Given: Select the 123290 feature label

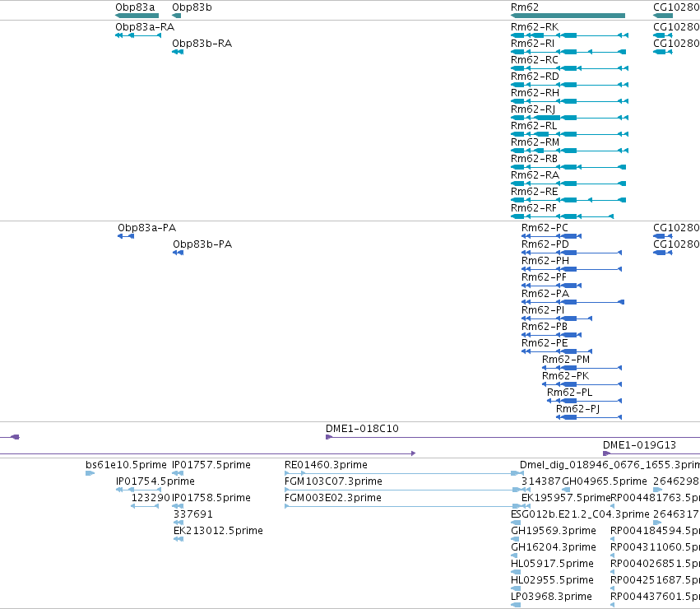Looking at the screenshot, I should (151, 498).
